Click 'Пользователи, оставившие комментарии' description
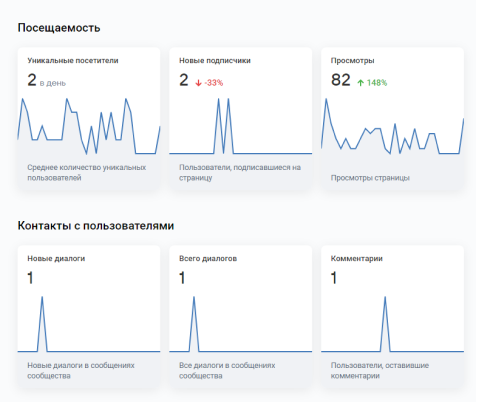The image size is (481, 402). coord(380,371)
